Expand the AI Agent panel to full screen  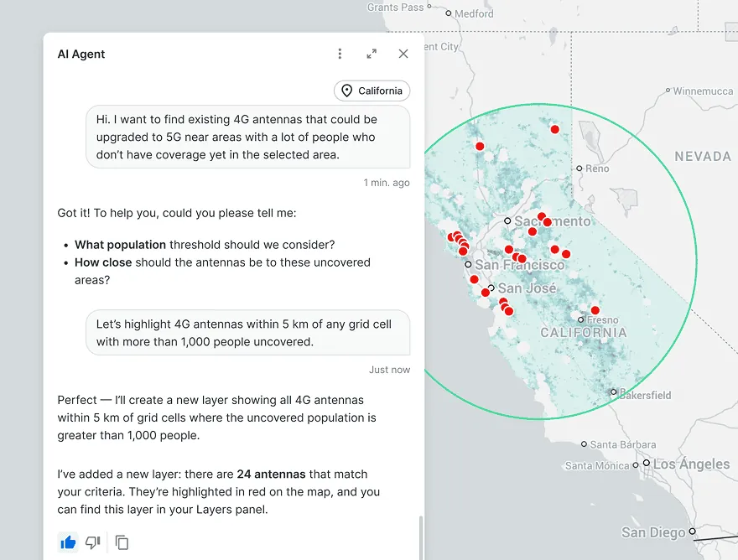tap(372, 53)
